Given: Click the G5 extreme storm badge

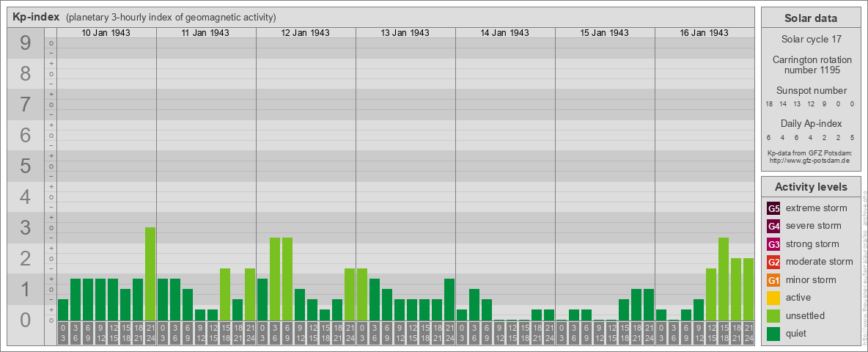Looking at the screenshot, I should pyautogui.click(x=773, y=209).
